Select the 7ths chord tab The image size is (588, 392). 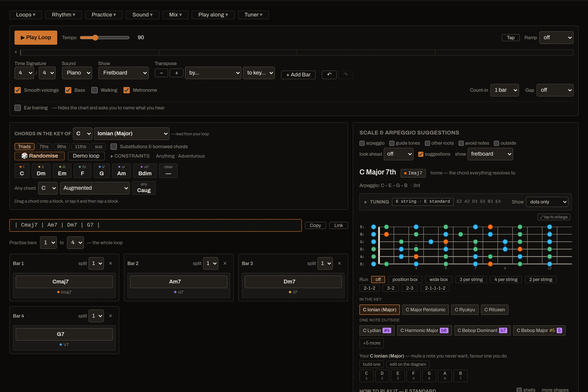(44, 146)
